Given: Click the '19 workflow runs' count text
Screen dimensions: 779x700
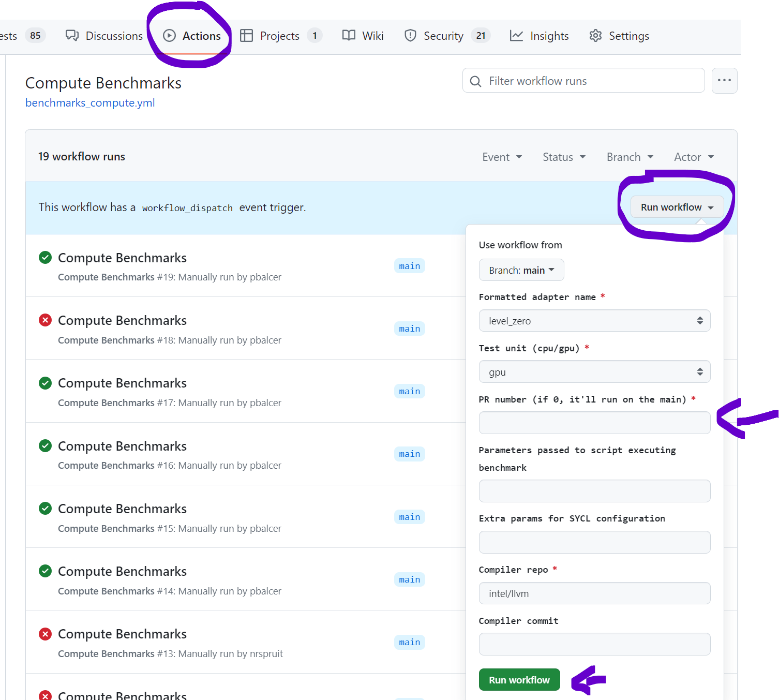Looking at the screenshot, I should [82, 156].
